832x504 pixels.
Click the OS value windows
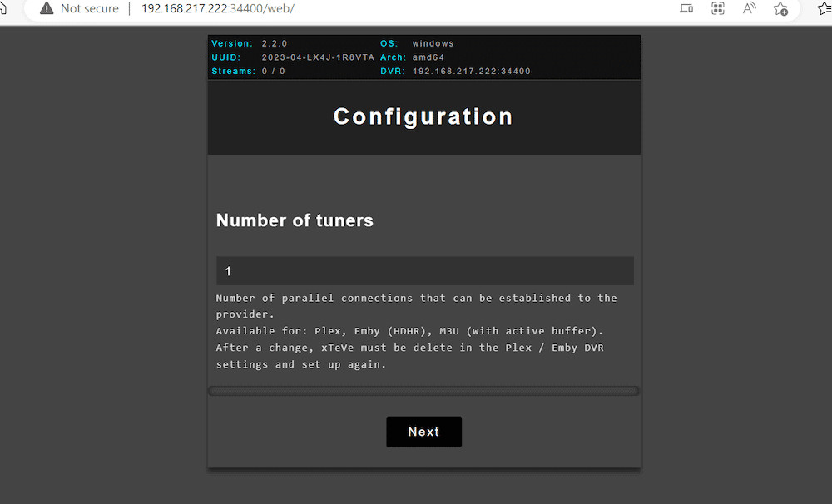pos(433,43)
